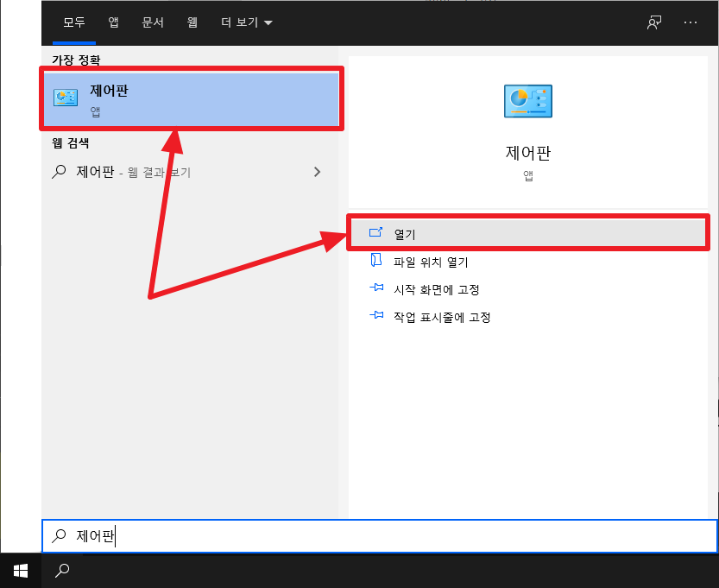The height and width of the screenshot is (588, 719).
Task: Click the pin icon beside 작업 표시줄에 고정
Action: [376, 315]
